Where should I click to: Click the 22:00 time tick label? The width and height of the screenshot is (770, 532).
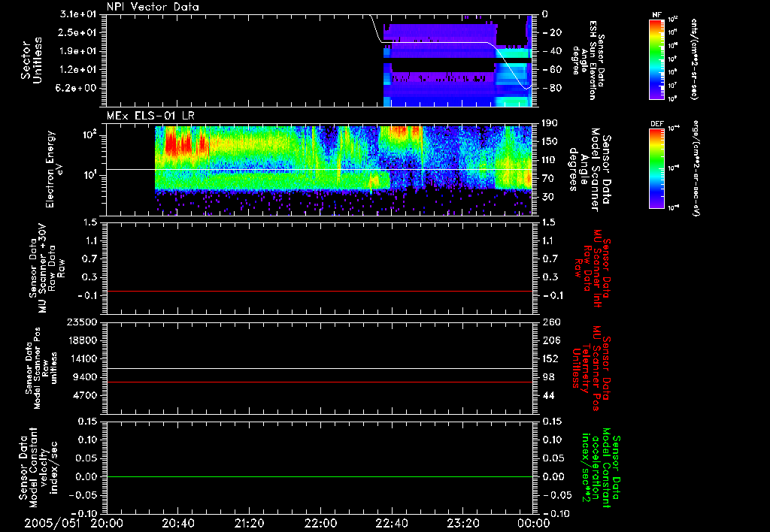pyautogui.click(x=320, y=523)
